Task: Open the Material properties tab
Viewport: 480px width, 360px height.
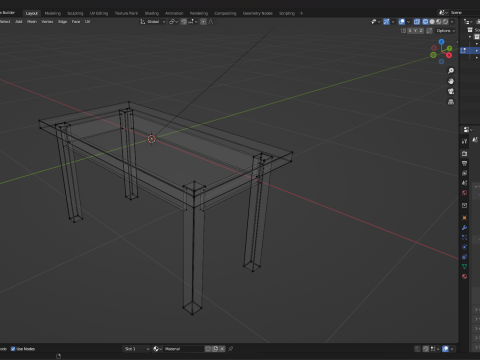Action: (x=464, y=276)
